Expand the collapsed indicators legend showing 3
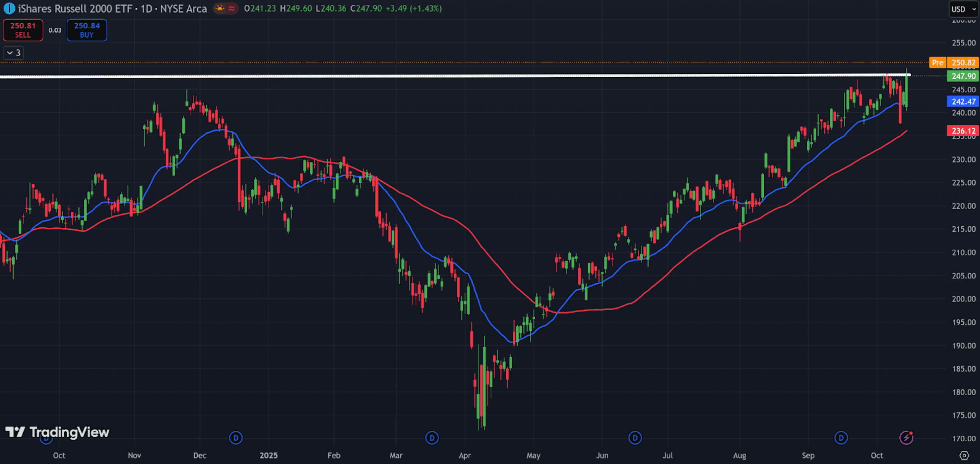The width and height of the screenshot is (980, 464). pos(13,53)
